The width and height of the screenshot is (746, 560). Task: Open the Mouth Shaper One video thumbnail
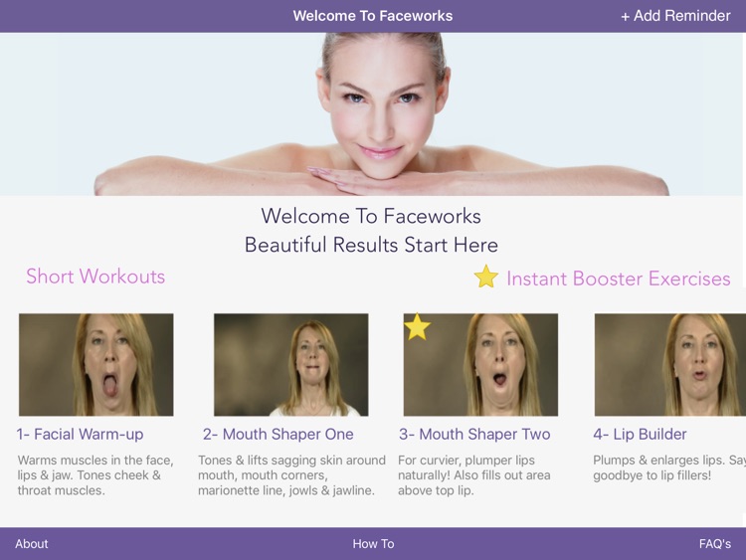pyautogui.click(x=290, y=364)
